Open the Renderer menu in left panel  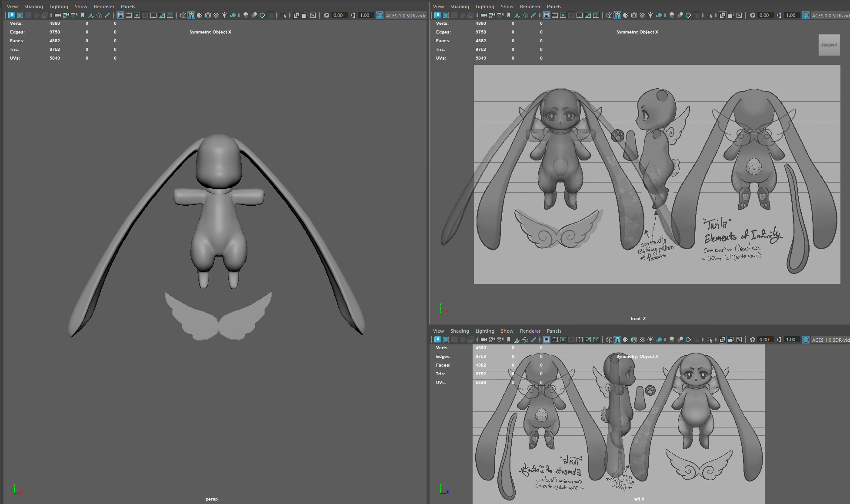[x=530, y=331]
